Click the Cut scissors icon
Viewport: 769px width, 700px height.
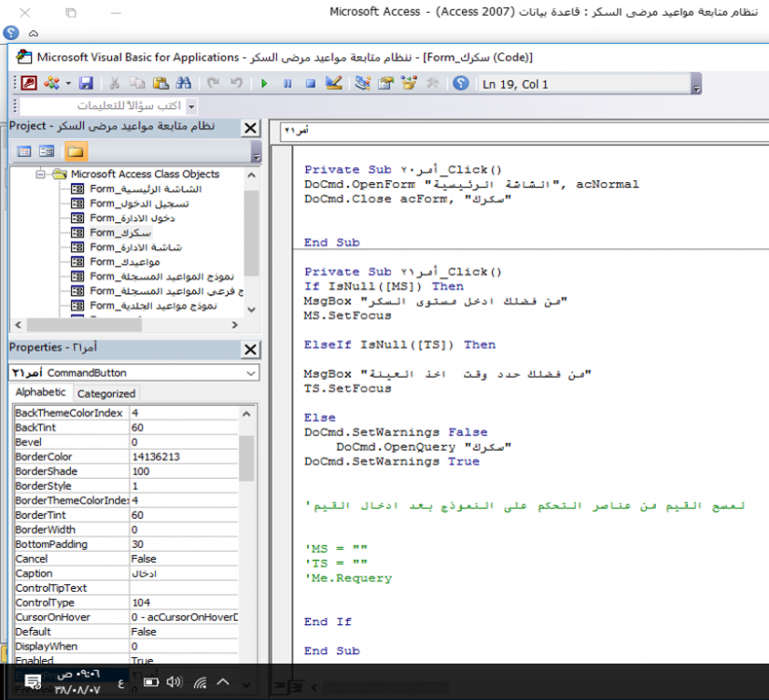tap(114, 83)
